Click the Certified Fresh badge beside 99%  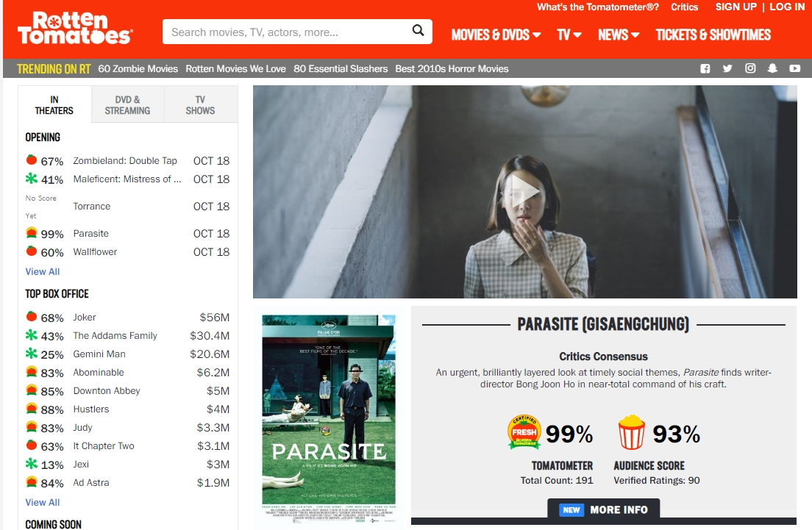tap(524, 431)
